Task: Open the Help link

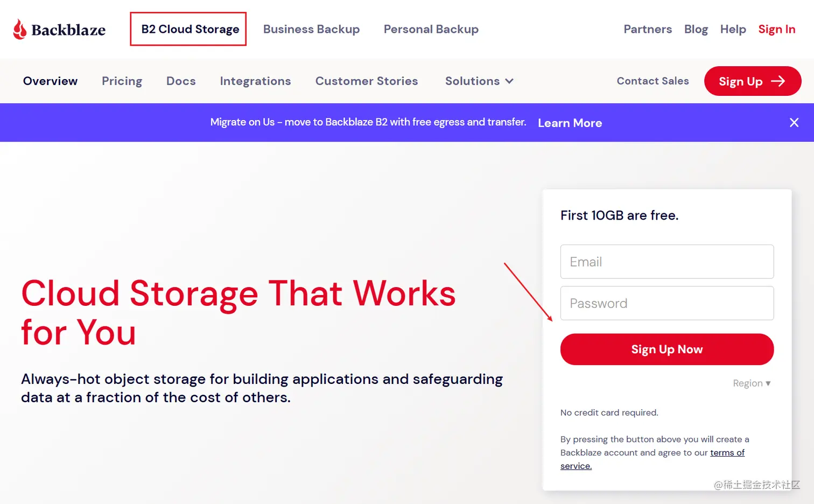Action: pos(733,29)
